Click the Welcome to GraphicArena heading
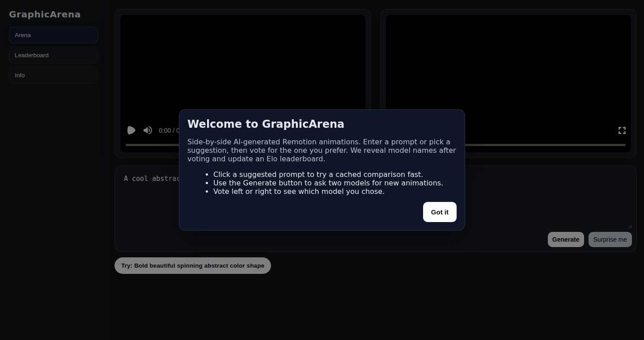This screenshot has width=644, height=340. click(266, 124)
